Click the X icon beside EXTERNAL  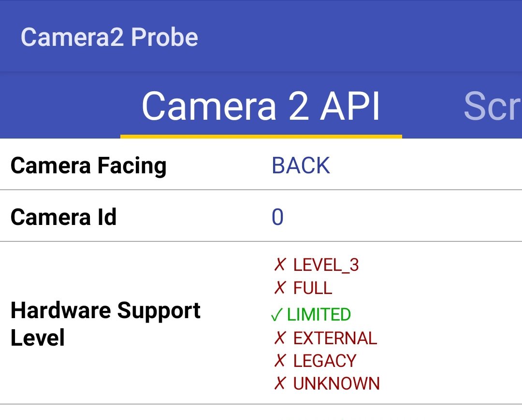[280, 338]
